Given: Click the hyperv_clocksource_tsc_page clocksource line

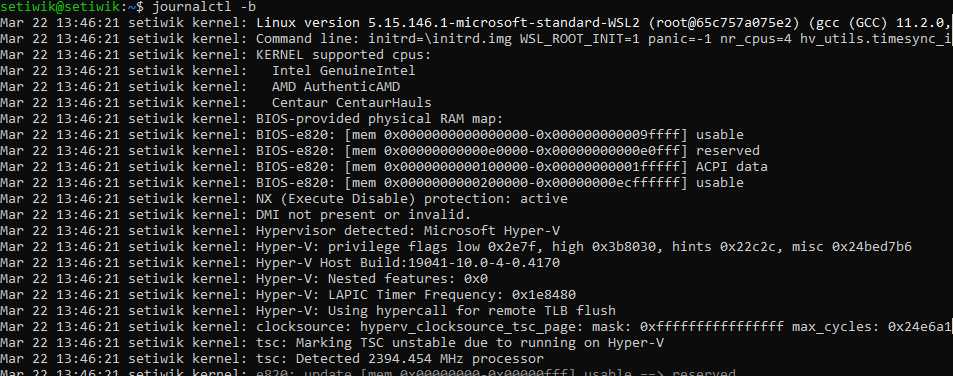Looking at the screenshot, I should pyautogui.click(x=476, y=327).
